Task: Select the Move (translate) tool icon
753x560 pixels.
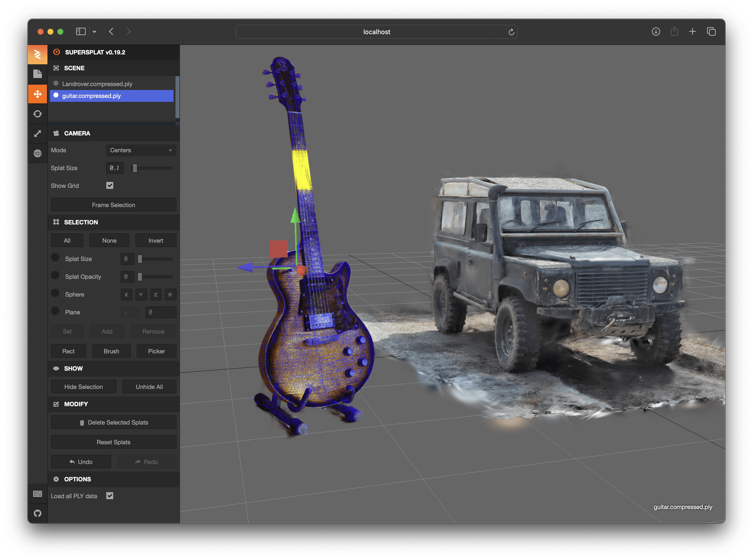Action: tap(38, 94)
